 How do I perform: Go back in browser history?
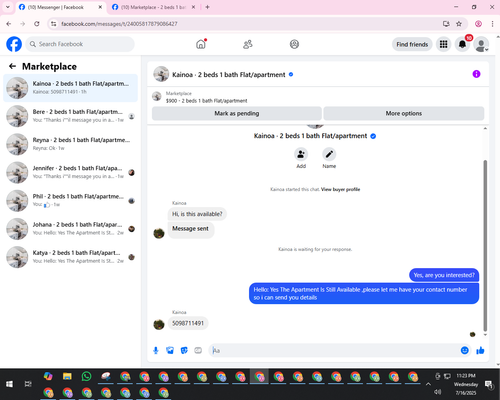pos(9,24)
